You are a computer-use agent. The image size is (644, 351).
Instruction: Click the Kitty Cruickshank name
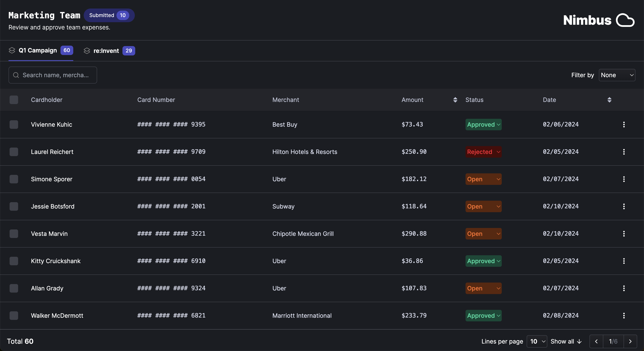(x=56, y=261)
